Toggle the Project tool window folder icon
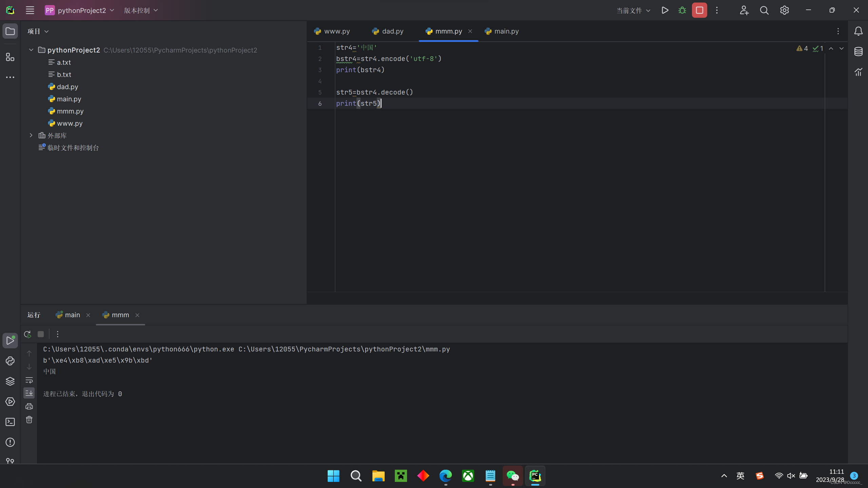This screenshot has width=868, height=488. click(10, 31)
